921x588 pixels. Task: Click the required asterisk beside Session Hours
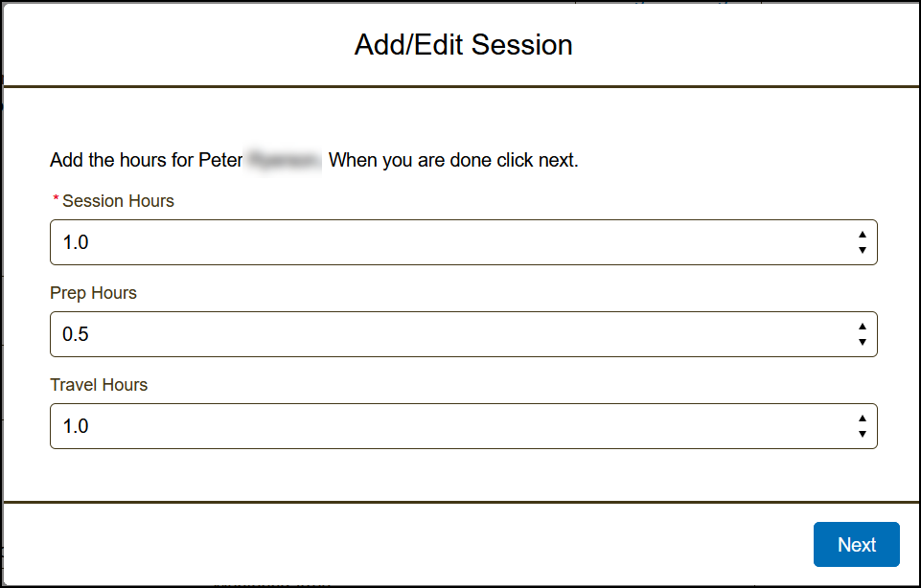click(56, 200)
